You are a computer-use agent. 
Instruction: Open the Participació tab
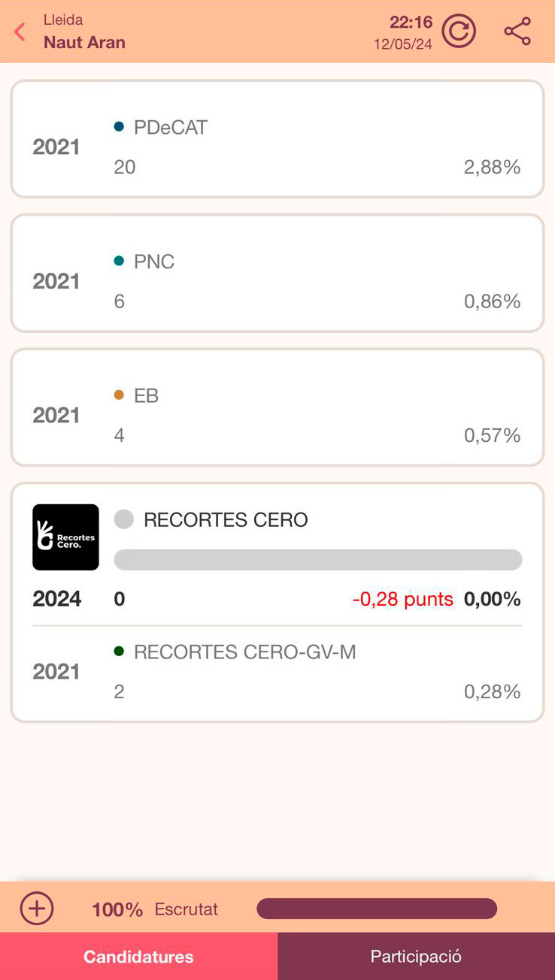click(416, 957)
